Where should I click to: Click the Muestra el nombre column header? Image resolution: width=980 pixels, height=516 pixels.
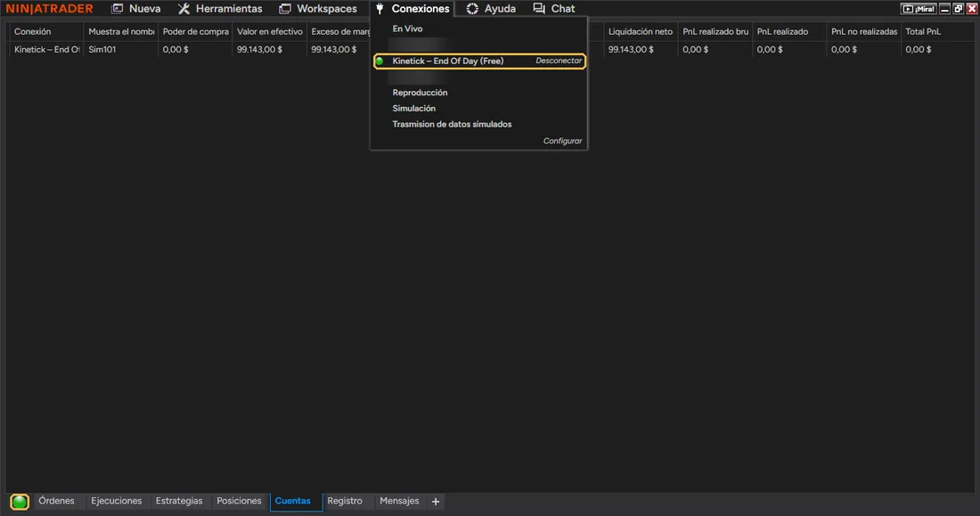[120, 31]
